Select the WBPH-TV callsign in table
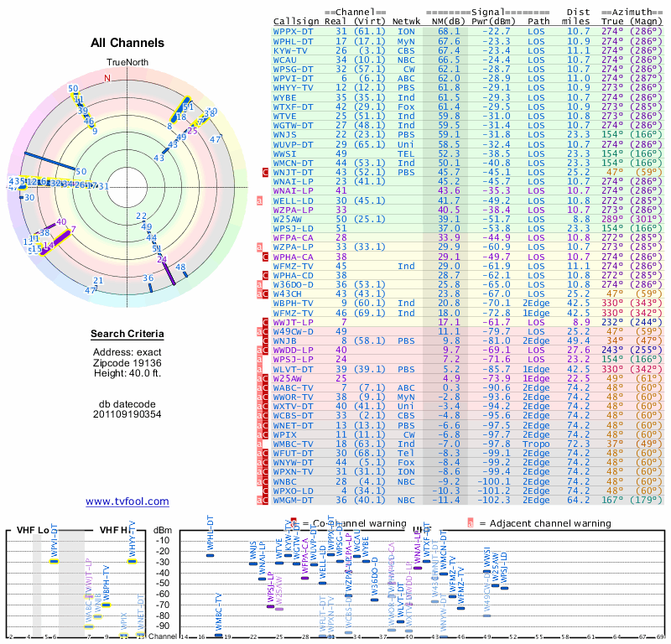 pyautogui.click(x=293, y=304)
